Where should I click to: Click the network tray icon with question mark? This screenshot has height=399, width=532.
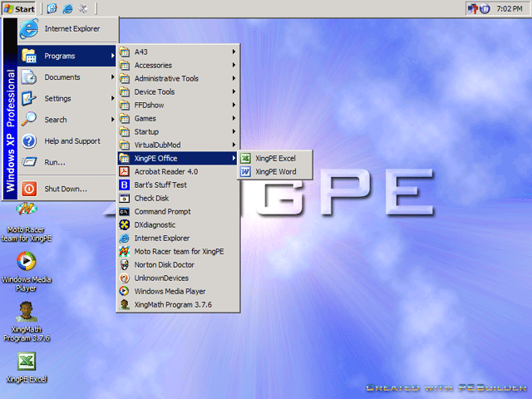click(x=473, y=9)
